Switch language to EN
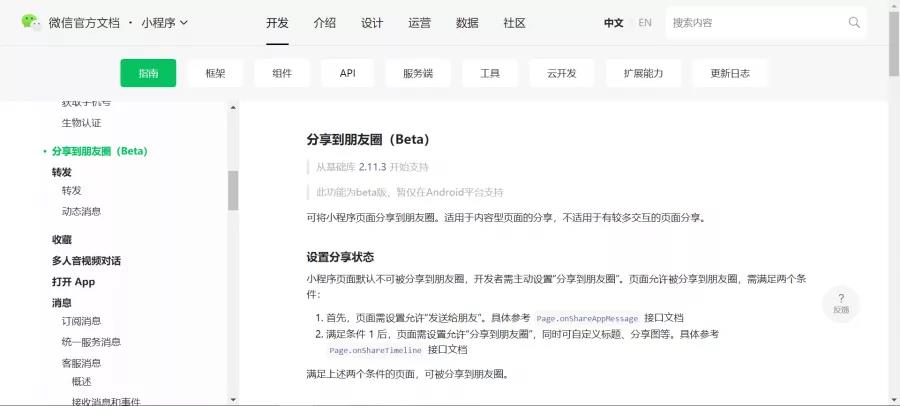Viewport: 900px width, 406px height. click(x=644, y=22)
